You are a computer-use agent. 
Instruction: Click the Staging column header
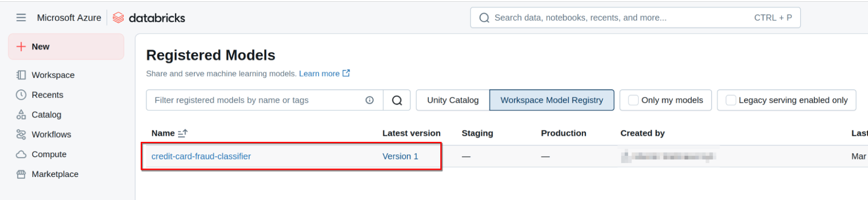pos(477,133)
